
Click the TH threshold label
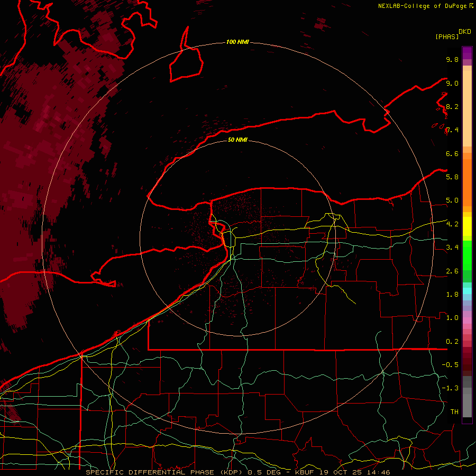[454, 412]
